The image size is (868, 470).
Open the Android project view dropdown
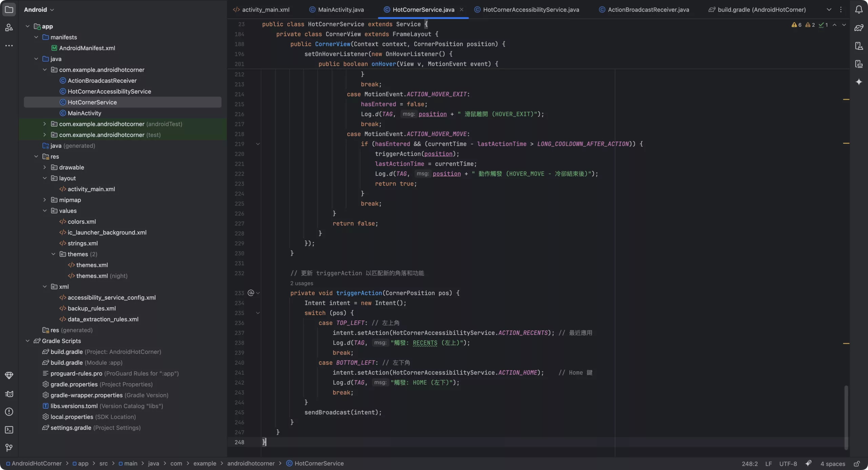(x=39, y=9)
